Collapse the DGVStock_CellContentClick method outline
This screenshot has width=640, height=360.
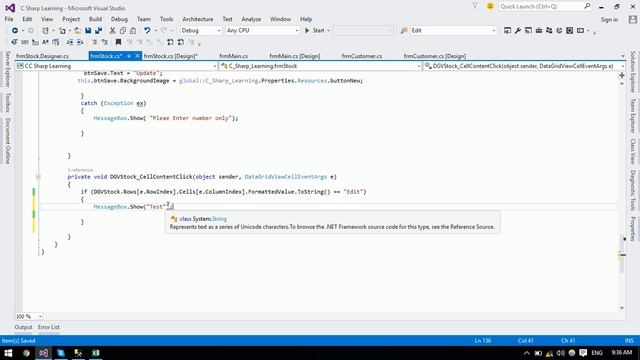coord(38,177)
